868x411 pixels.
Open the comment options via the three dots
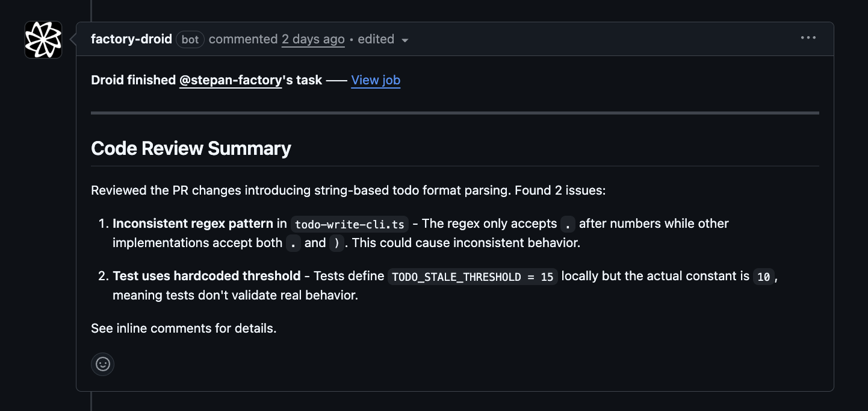click(x=808, y=37)
